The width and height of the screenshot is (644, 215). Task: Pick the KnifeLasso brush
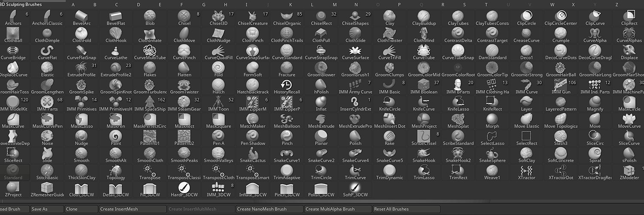pos(458,104)
